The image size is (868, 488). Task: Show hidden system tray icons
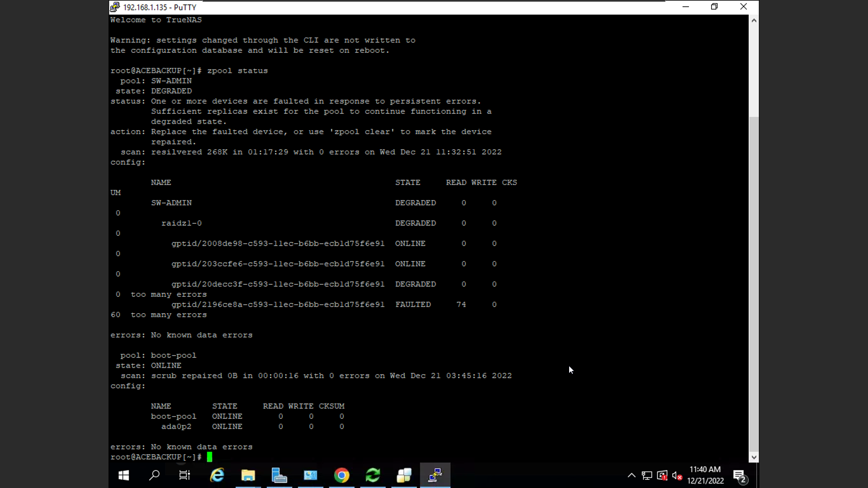click(x=632, y=475)
